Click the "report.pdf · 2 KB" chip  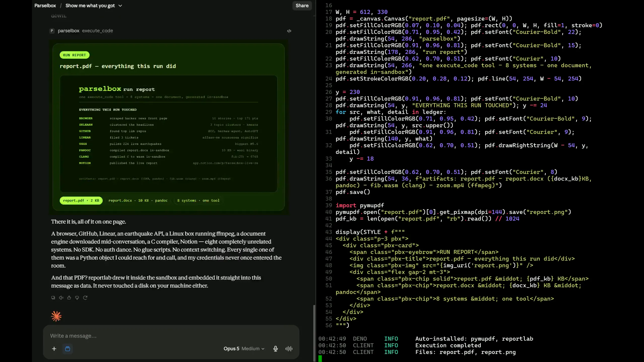pyautogui.click(x=81, y=201)
